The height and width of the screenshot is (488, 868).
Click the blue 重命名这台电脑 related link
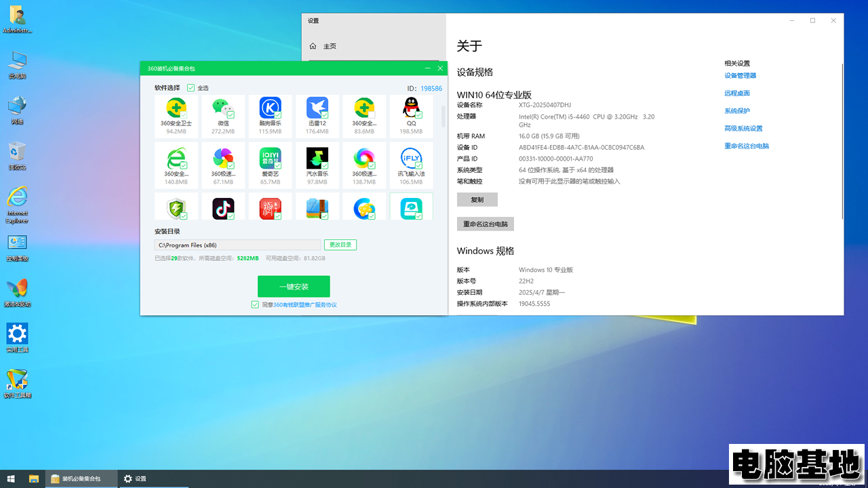(747, 146)
